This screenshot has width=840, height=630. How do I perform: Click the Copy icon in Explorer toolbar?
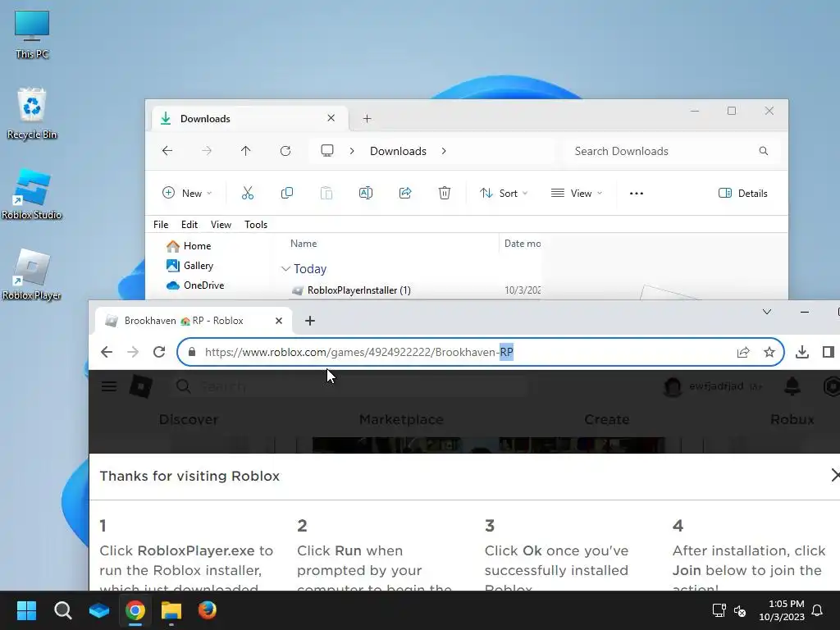pos(287,193)
